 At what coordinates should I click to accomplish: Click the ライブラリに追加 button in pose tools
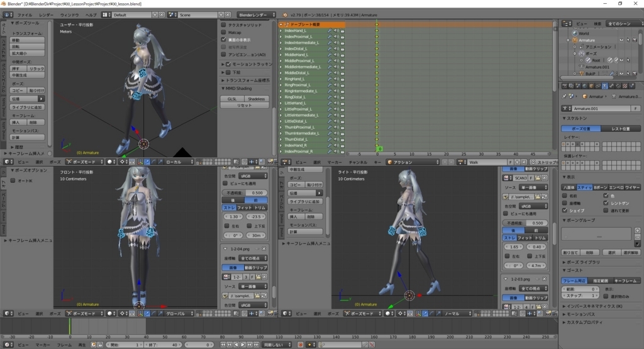tap(27, 107)
